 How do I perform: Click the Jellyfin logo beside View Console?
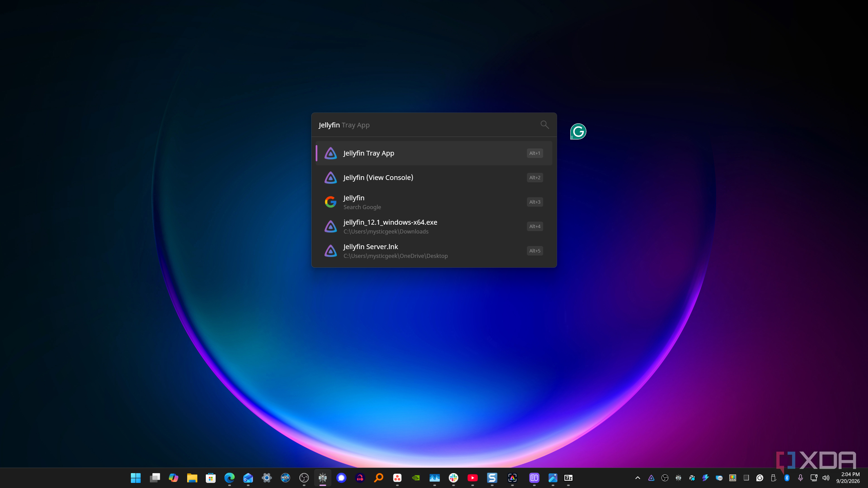[331, 178]
